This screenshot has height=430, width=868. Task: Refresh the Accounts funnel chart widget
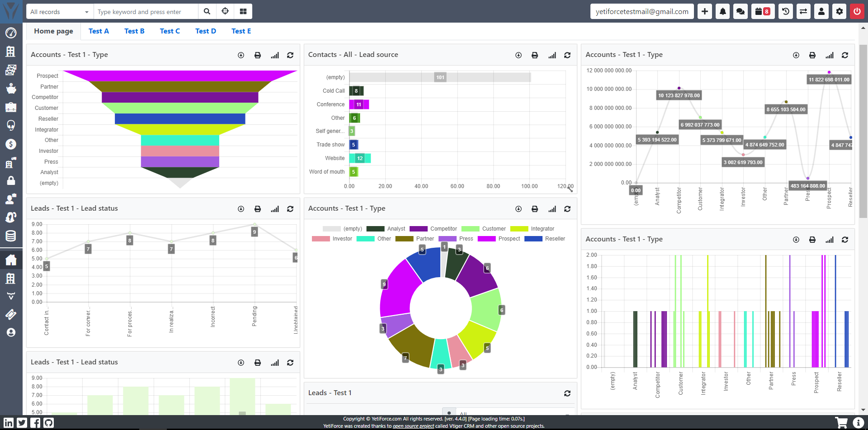tap(290, 55)
